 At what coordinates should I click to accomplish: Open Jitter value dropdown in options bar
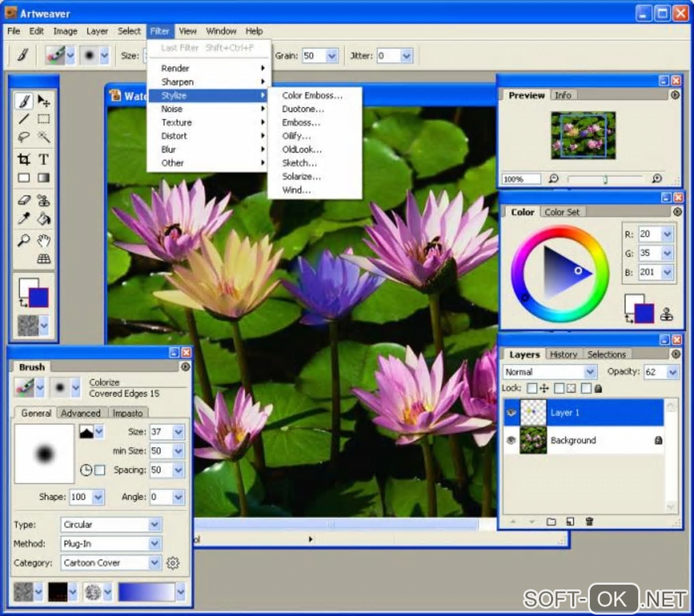point(406,56)
